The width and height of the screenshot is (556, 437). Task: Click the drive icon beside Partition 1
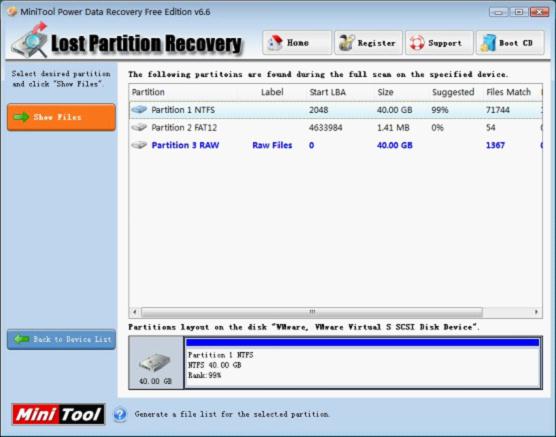139,109
